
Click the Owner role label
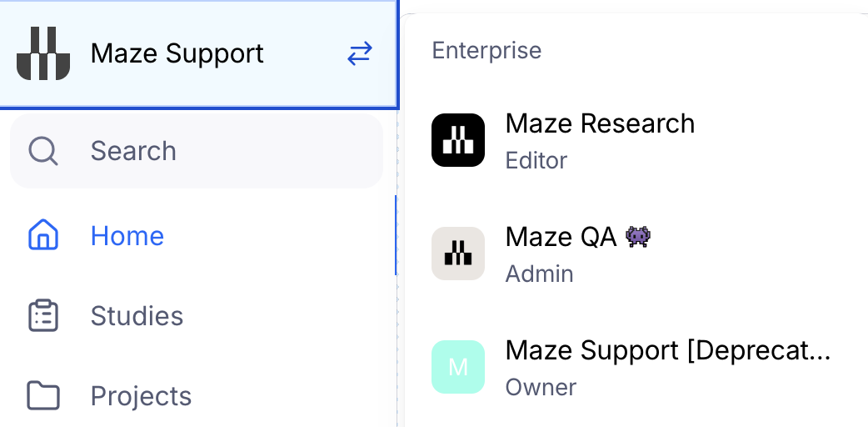[x=541, y=387]
